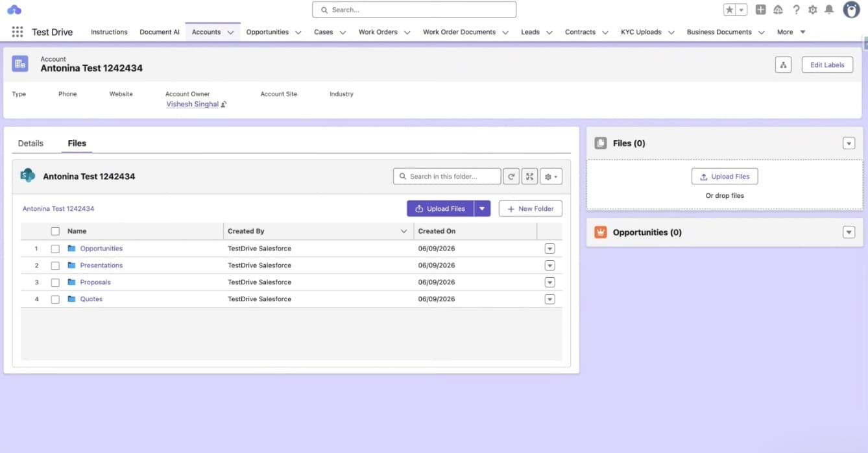Image resolution: width=868 pixels, height=453 pixels.
Task: Click the Antonina Test 1242434 breadcrumb link
Action: click(58, 209)
